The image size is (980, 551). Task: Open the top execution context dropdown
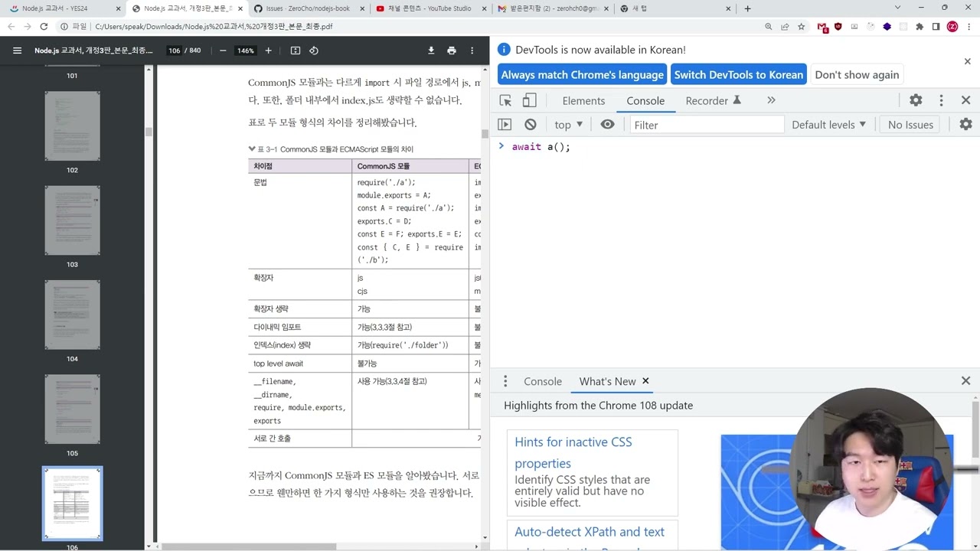coord(569,124)
